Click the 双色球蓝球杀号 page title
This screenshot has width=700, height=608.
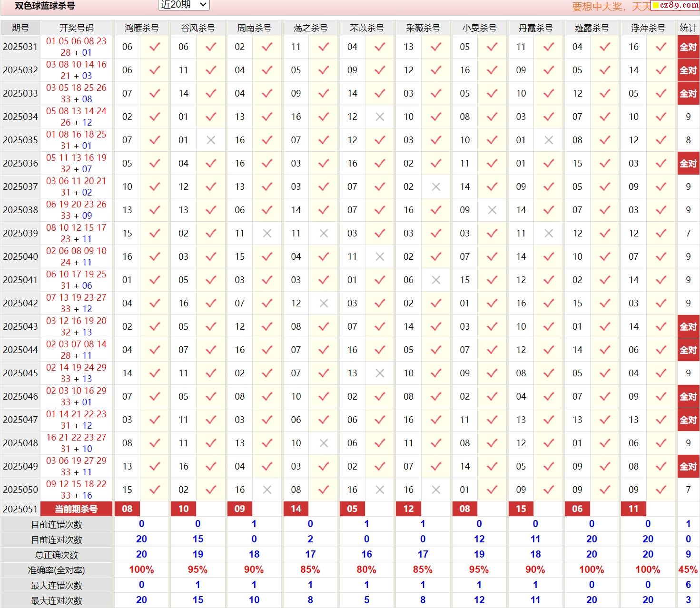45,6
